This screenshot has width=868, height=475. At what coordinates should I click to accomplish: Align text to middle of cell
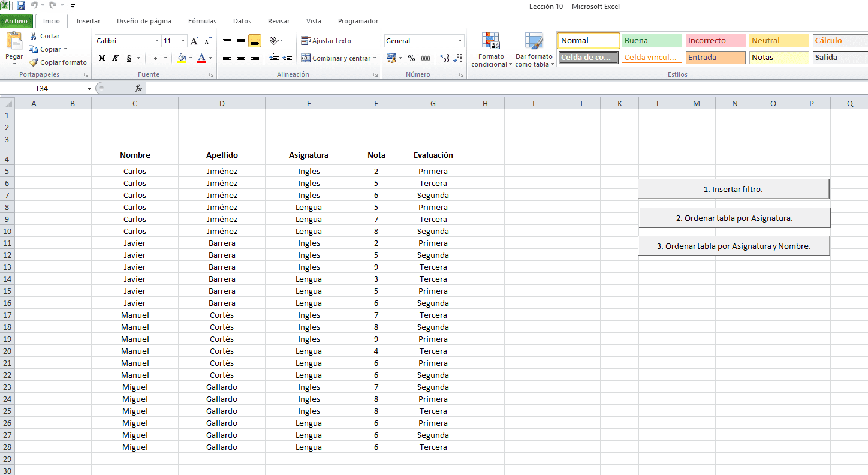(241, 41)
